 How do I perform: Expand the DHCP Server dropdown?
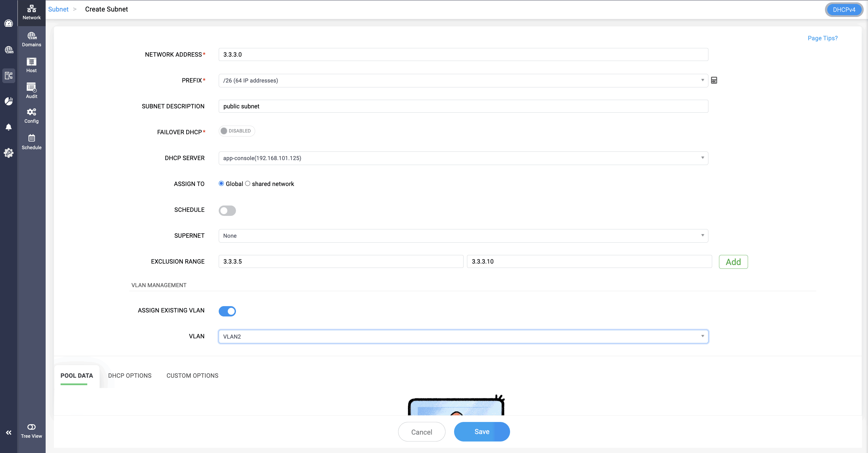coord(463,158)
